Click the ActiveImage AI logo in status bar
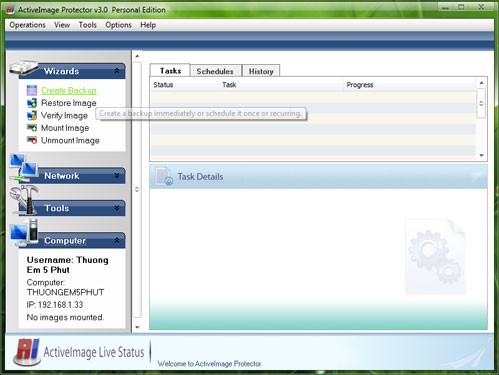 click(27, 352)
